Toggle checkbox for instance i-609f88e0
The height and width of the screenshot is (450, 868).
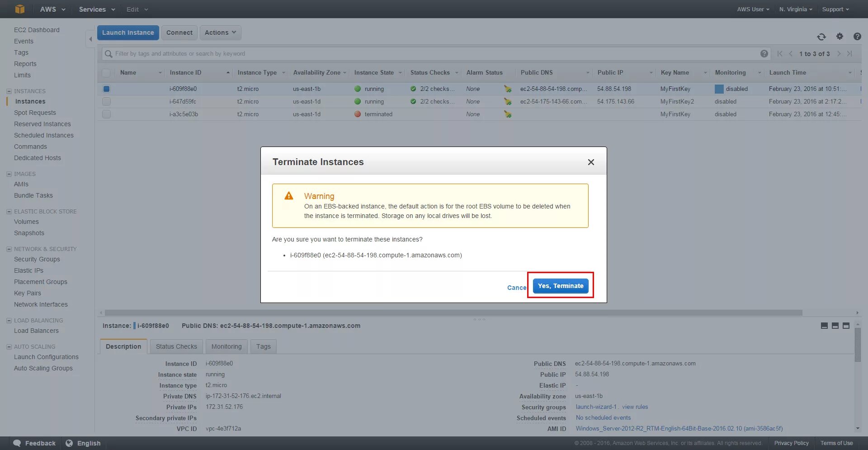click(x=106, y=89)
